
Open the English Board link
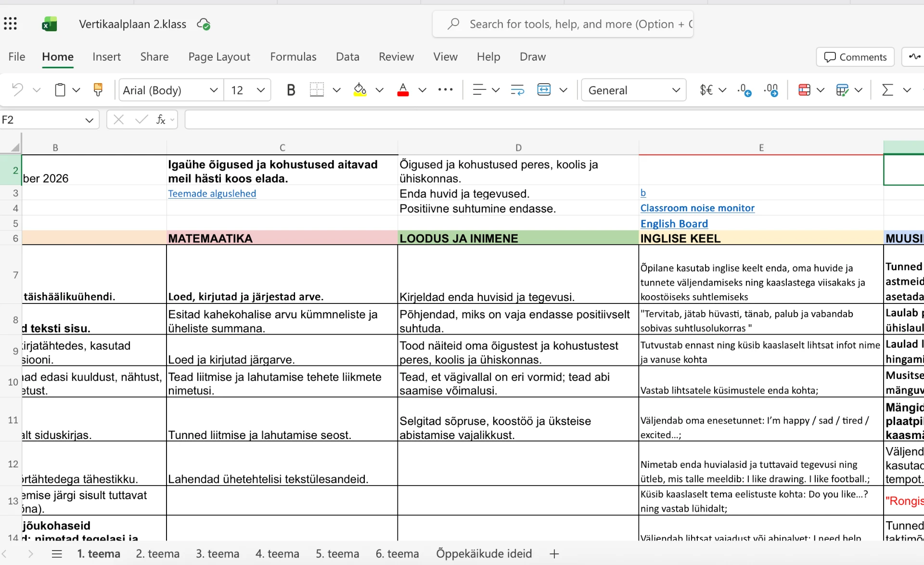pos(674,224)
